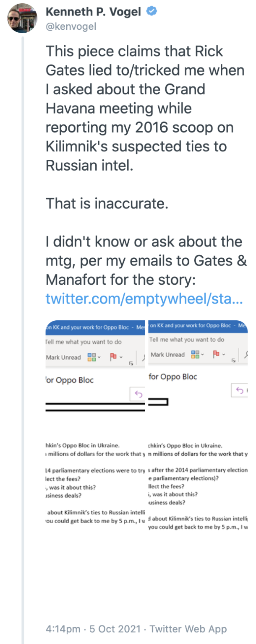The height and width of the screenshot is (644, 256).
Task: Click the red follow-up flag in left email
Action: click(113, 357)
